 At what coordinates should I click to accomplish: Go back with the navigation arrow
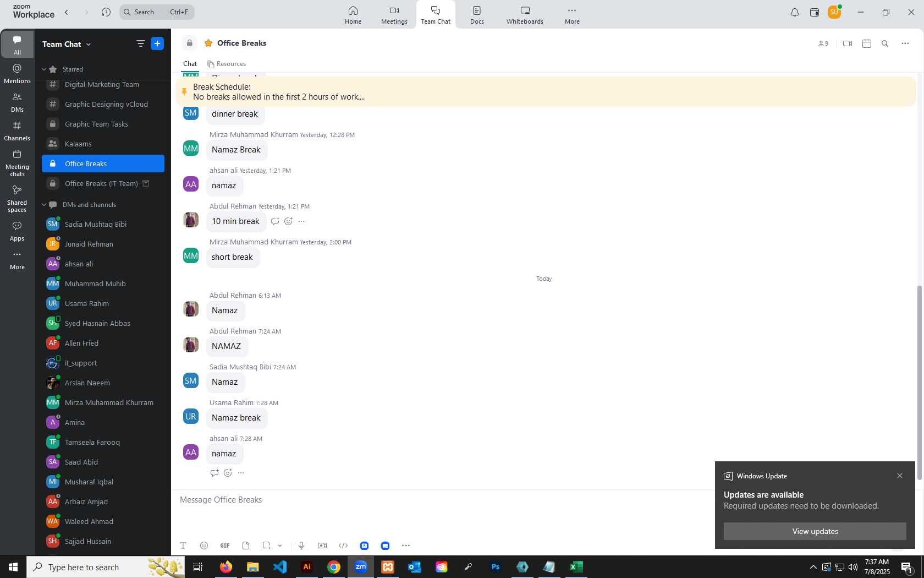(x=67, y=12)
